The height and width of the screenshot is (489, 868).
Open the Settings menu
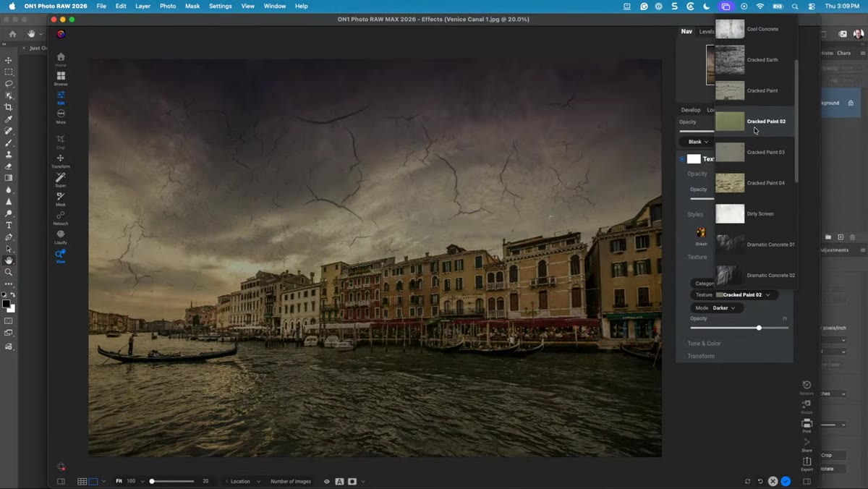[221, 6]
